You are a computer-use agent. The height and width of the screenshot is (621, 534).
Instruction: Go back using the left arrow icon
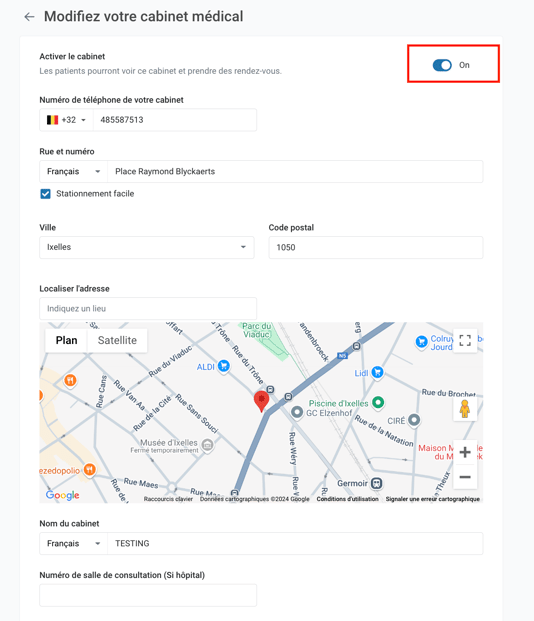(x=29, y=17)
